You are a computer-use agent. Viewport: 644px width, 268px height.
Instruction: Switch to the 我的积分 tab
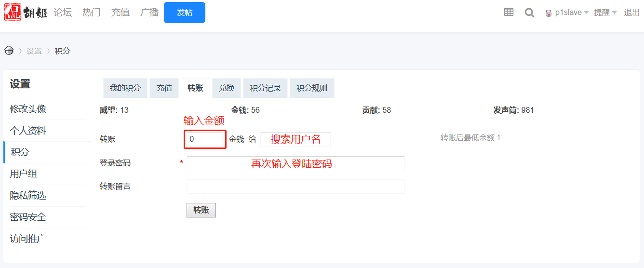tap(125, 88)
